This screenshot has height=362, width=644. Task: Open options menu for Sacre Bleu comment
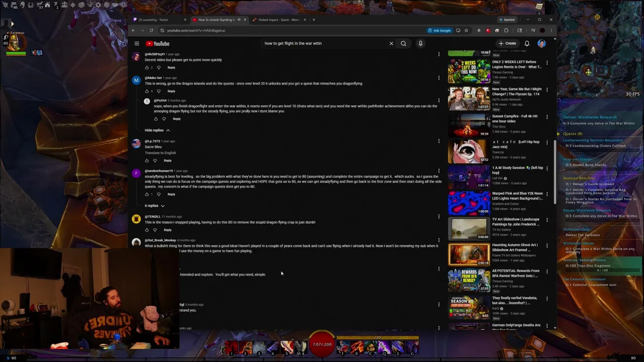pos(439,141)
